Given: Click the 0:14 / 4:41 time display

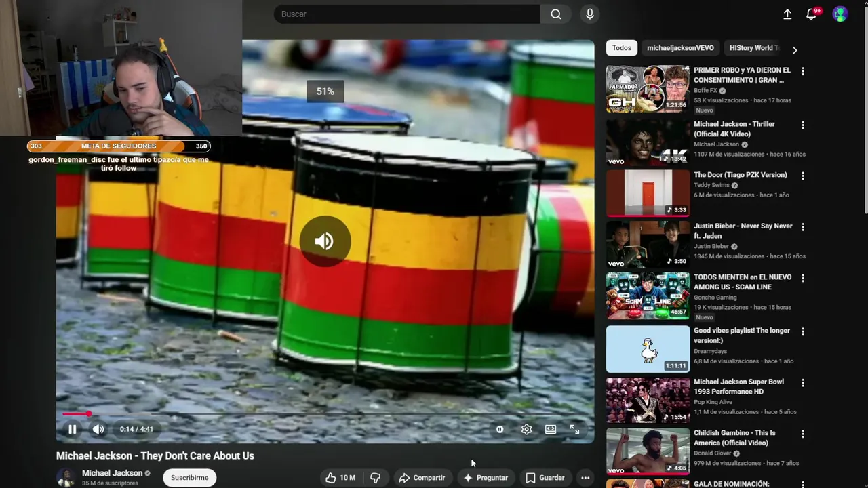Looking at the screenshot, I should 136,429.
